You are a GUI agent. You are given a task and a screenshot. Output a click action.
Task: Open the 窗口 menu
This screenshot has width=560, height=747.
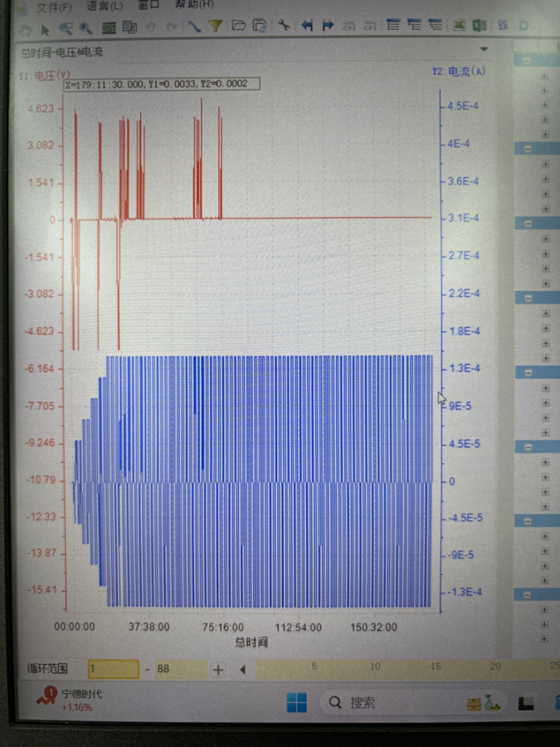[x=149, y=5]
